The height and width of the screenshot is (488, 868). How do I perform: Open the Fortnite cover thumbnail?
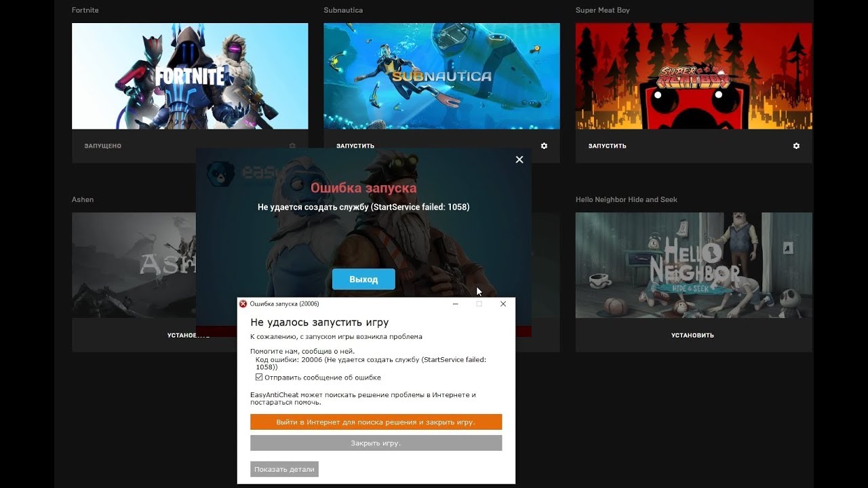coord(190,76)
